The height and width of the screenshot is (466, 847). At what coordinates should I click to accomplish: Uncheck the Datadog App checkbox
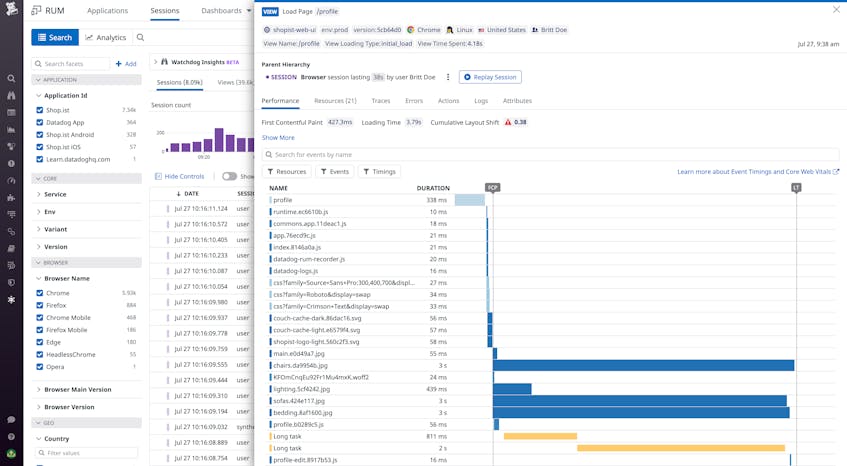pyautogui.click(x=39, y=123)
